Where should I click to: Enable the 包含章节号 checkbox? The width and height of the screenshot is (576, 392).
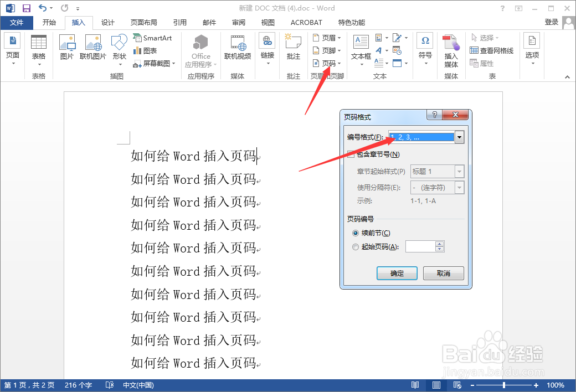tap(351, 154)
